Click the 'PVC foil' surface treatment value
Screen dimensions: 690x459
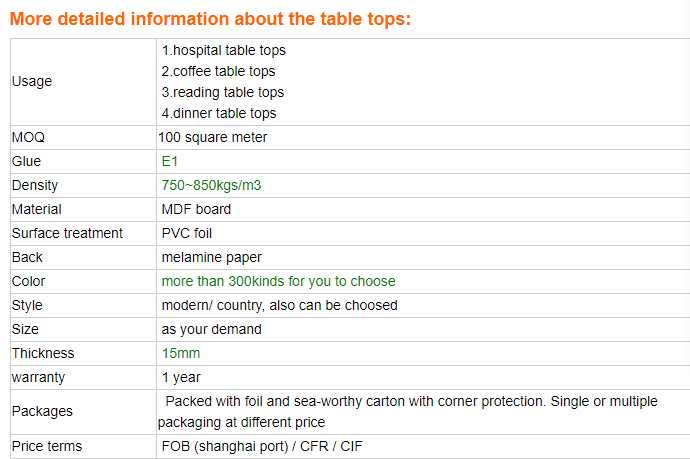[x=186, y=233]
